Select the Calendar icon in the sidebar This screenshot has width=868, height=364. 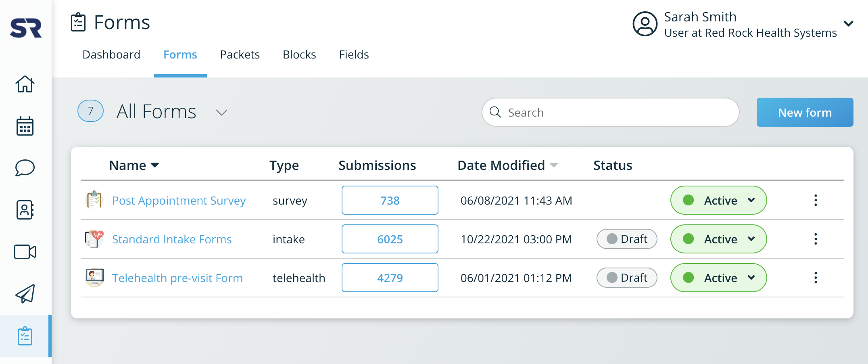(x=25, y=126)
